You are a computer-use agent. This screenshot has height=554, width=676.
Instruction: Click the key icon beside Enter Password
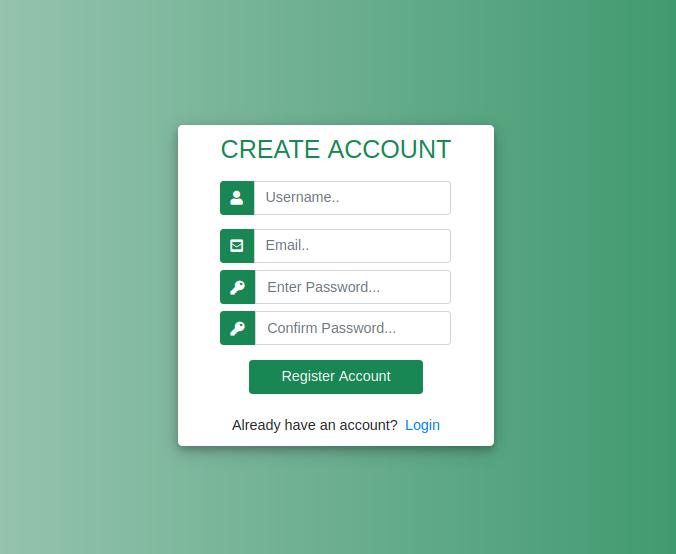(238, 287)
